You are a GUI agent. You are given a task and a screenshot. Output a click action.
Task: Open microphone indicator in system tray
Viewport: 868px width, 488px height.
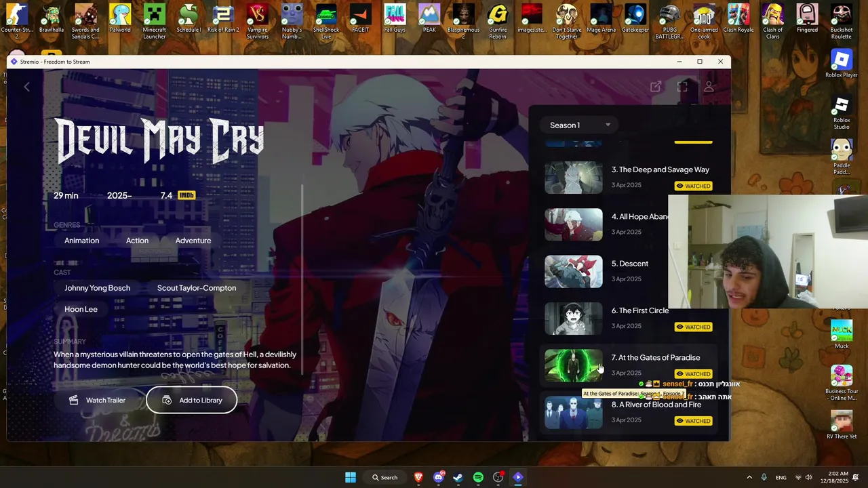[x=764, y=477]
